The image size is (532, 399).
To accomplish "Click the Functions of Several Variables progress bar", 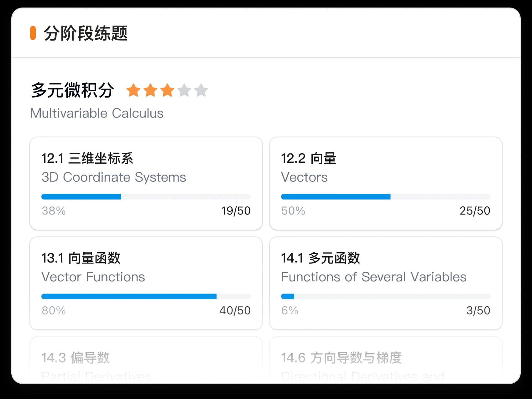I will coord(386,296).
